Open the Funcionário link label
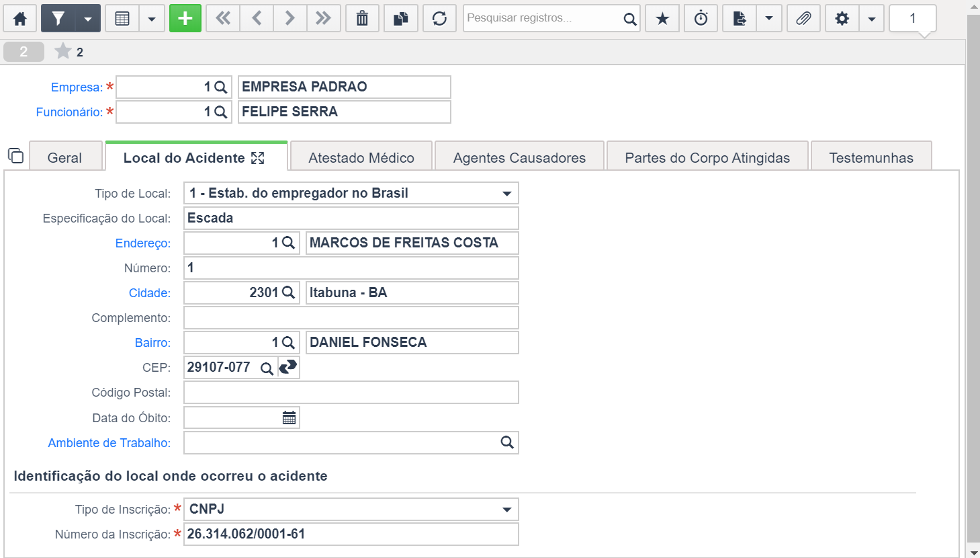Viewport: 980px width, 558px height. pyautogui.click(x=69, y=112)
